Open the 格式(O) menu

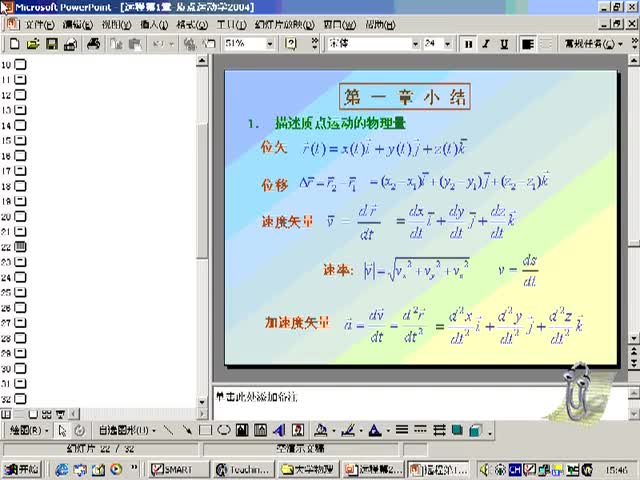[192, 25]
